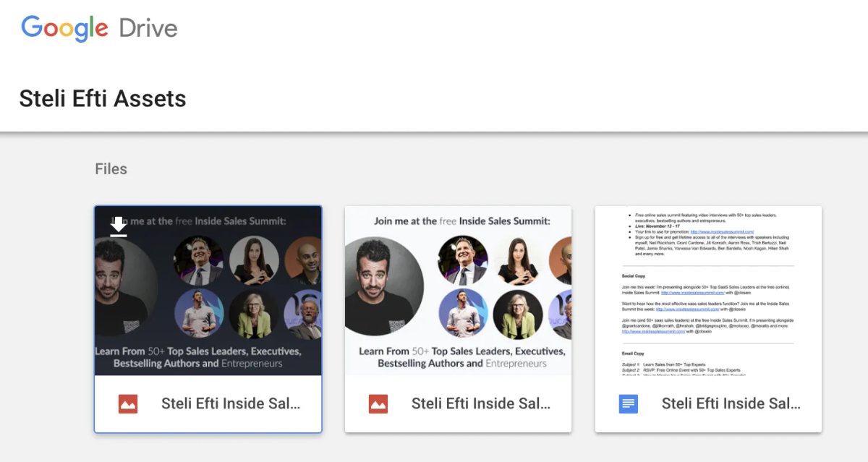Open the dark Inside Sales Summit image thumbnail
The image size is (868, 462).
(208, 291)
